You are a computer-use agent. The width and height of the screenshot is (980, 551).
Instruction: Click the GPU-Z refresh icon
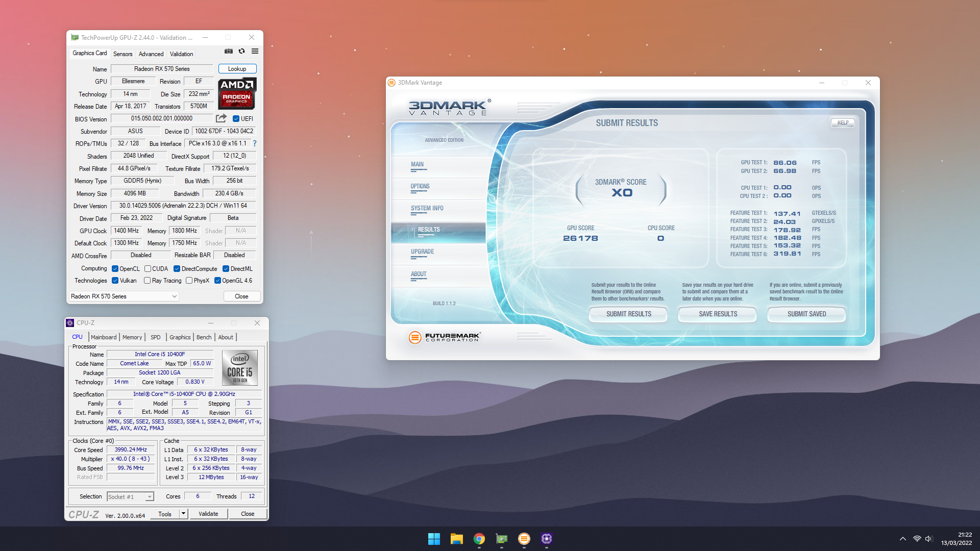(242, 51)
